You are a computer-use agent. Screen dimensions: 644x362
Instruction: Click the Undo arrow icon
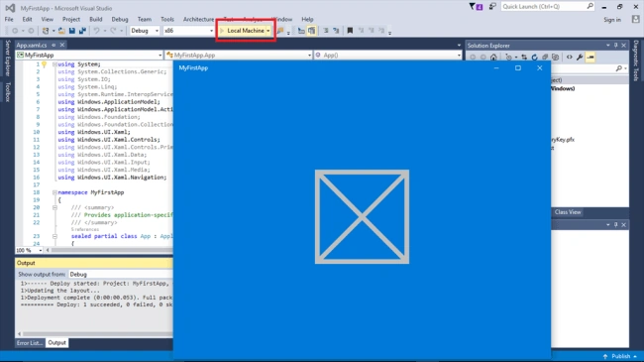pyautogui.click(x=96, y=31)
